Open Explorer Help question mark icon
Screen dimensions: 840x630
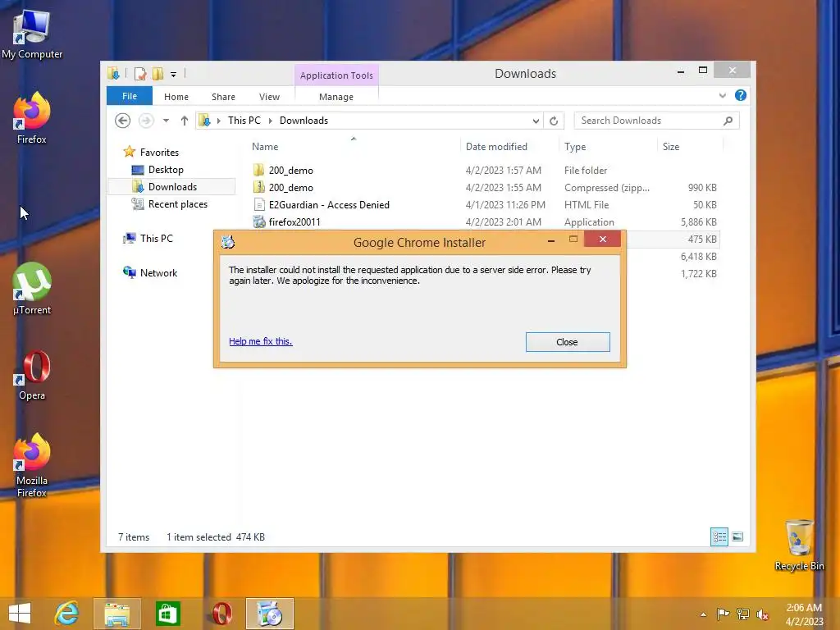[x=741, y=95]
